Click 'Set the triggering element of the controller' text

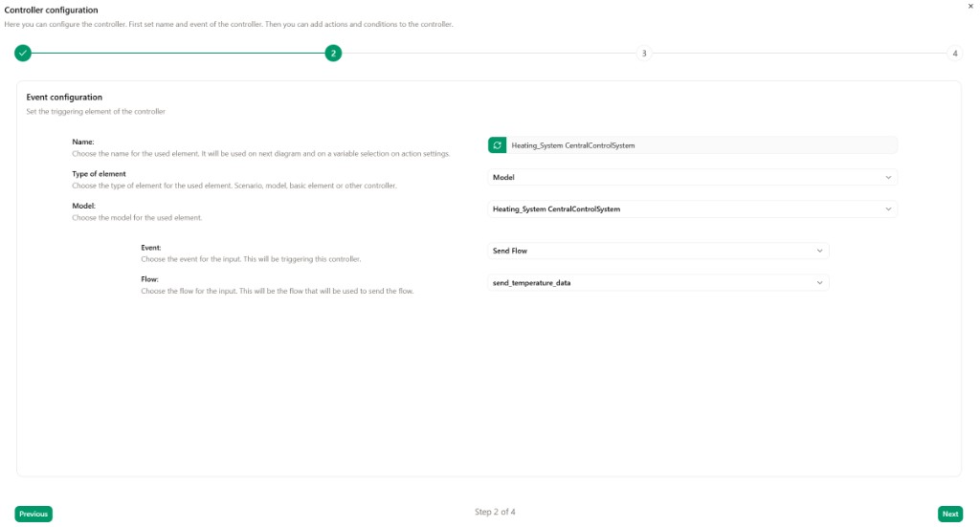[x=96, y=112]
